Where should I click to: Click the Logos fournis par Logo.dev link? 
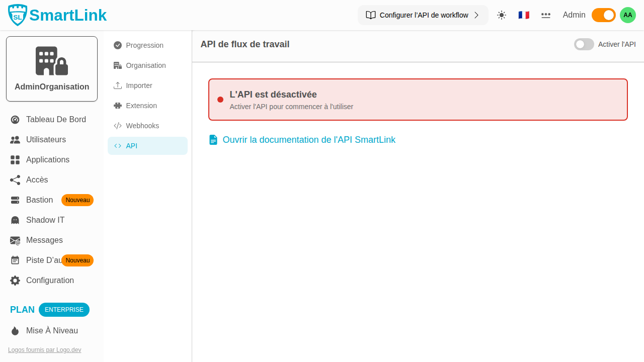click(44, 349)
